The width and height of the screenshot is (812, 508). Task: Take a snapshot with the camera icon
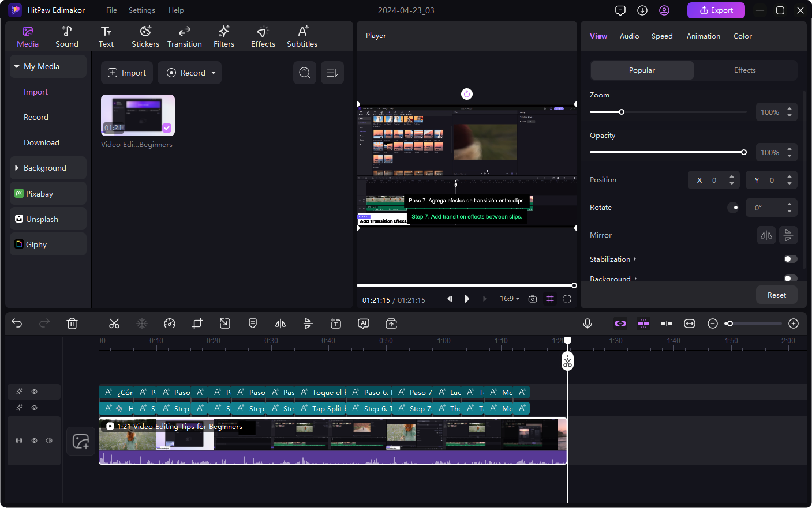533,299
